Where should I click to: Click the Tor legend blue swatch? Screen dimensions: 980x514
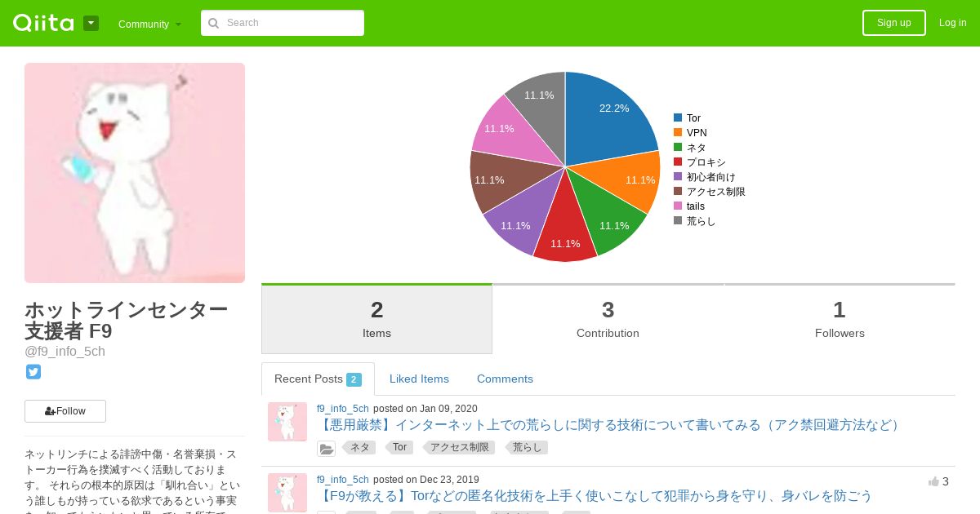coord(678,117)
